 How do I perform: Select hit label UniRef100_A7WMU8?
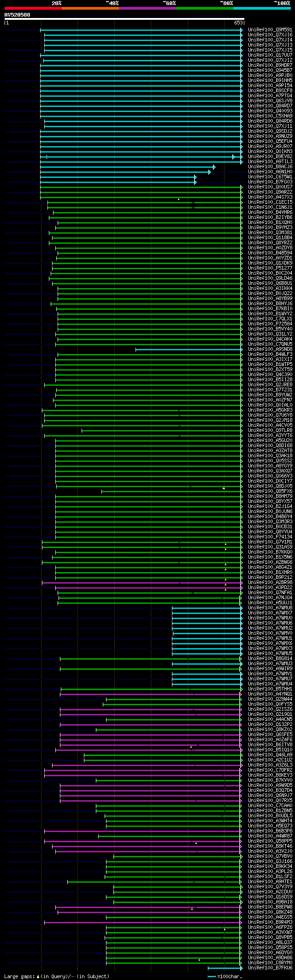[x=270, y=608]
